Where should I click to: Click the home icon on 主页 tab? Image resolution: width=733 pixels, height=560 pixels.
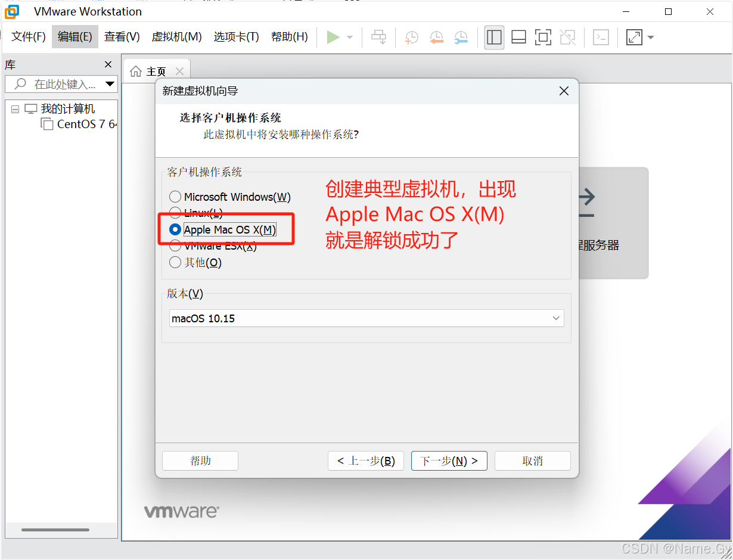point(136,71)
